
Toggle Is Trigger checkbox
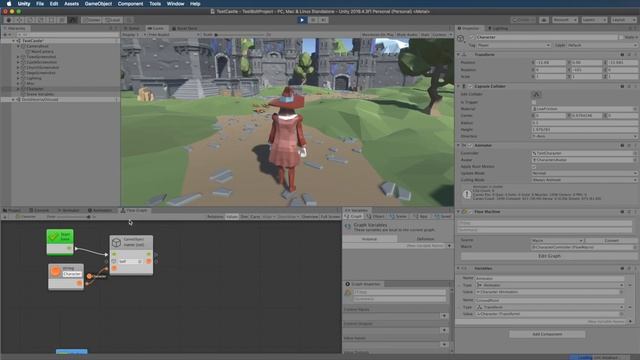click(x=534, y=102)
